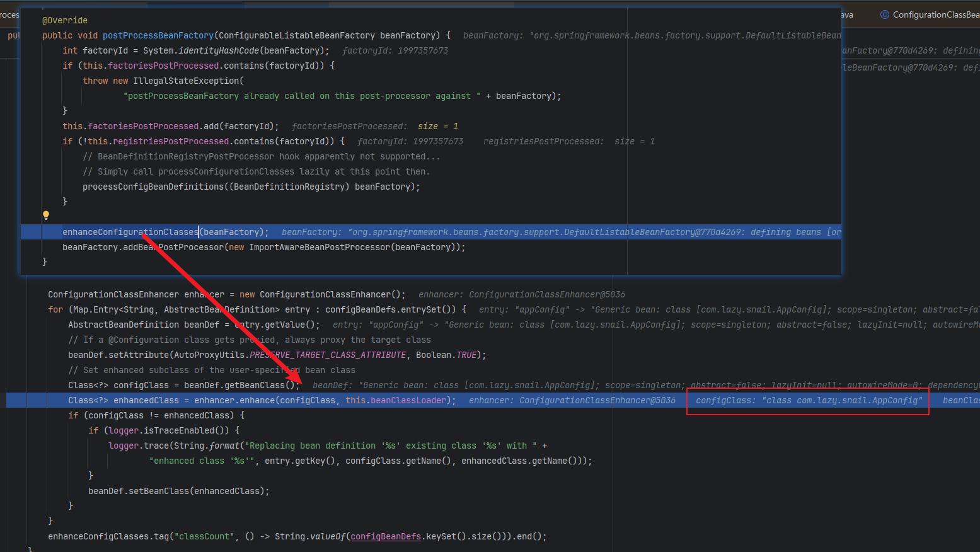
Task: Click the "classCount" string literal
Action: click(x=204, y=536)
